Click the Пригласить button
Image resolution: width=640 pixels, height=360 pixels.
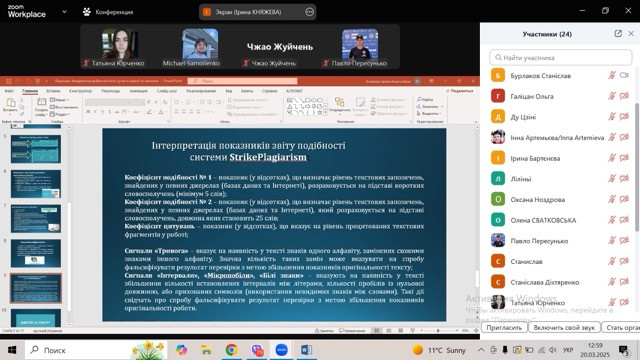pos(504,327)
